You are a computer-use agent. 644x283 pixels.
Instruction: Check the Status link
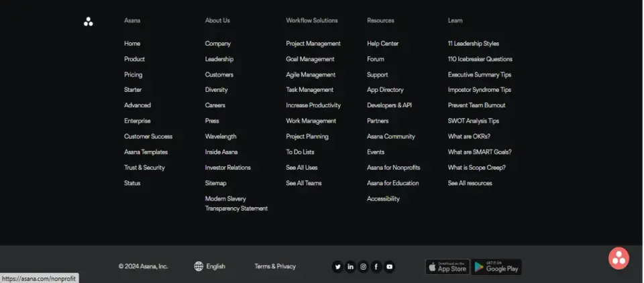(132, 183)
